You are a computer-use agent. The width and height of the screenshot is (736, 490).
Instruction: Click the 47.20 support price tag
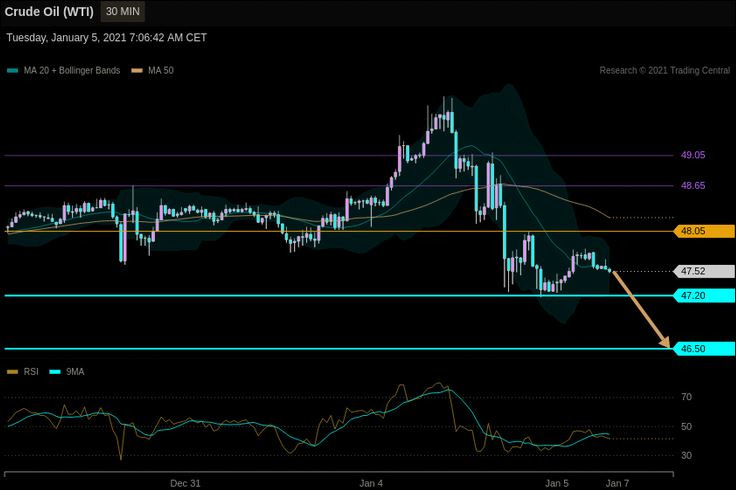[704, 295]
